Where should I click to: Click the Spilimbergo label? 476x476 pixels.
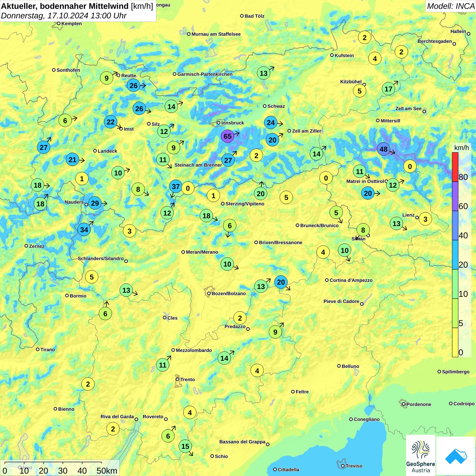[x=456, y=372]
